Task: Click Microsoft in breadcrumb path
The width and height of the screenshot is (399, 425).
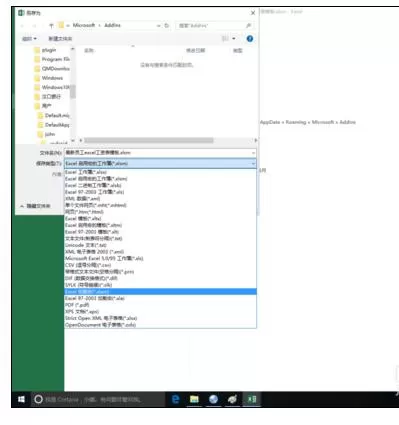Action: 84,25
